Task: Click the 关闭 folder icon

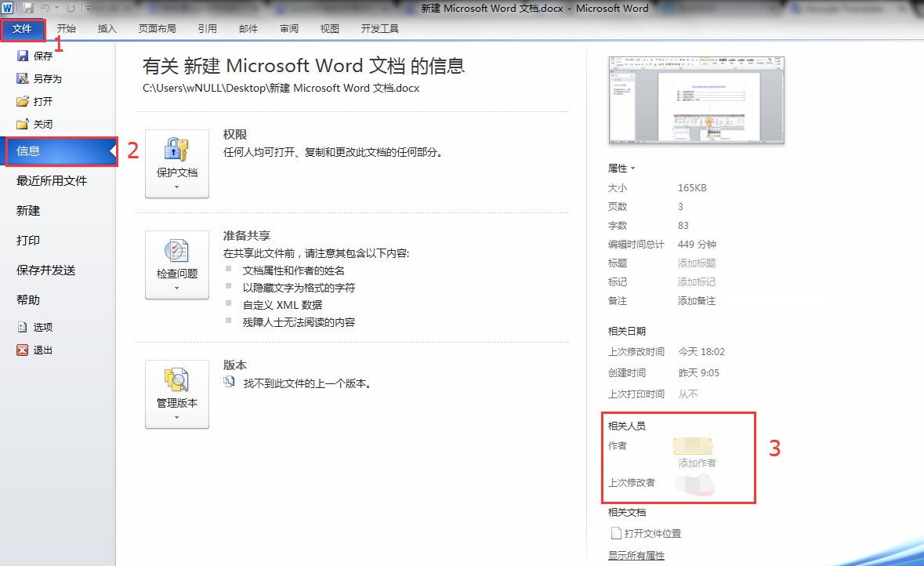Action: (23, 124)
